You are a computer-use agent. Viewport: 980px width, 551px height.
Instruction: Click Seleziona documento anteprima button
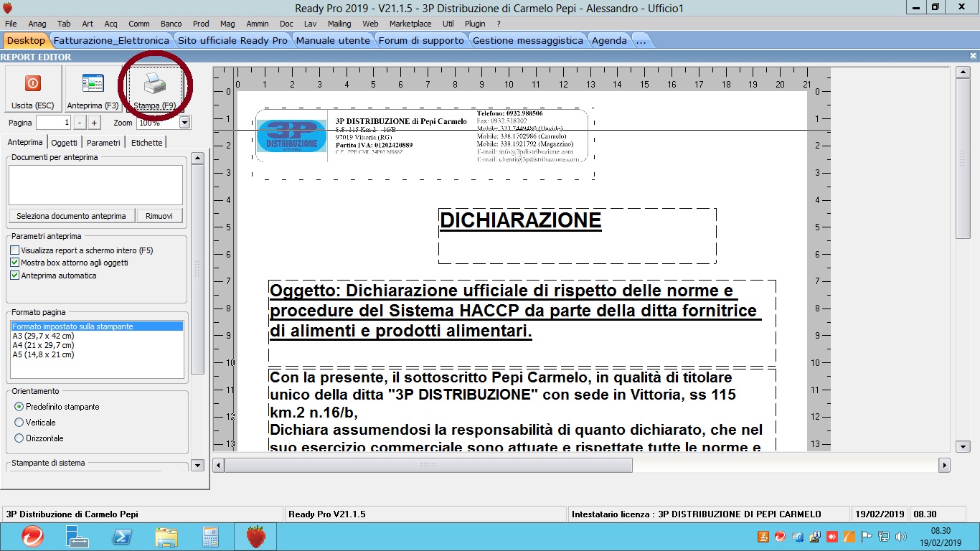tap(71, 216)
